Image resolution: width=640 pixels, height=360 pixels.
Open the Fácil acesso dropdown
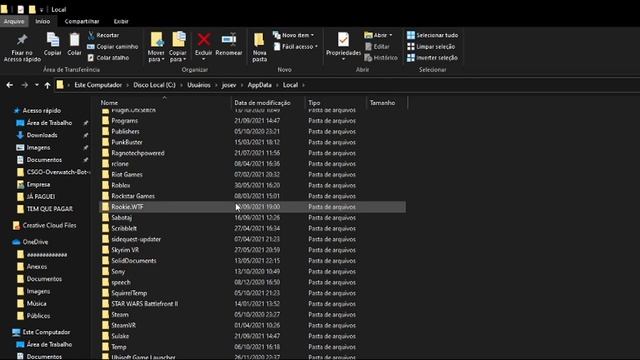click(296, 47)
